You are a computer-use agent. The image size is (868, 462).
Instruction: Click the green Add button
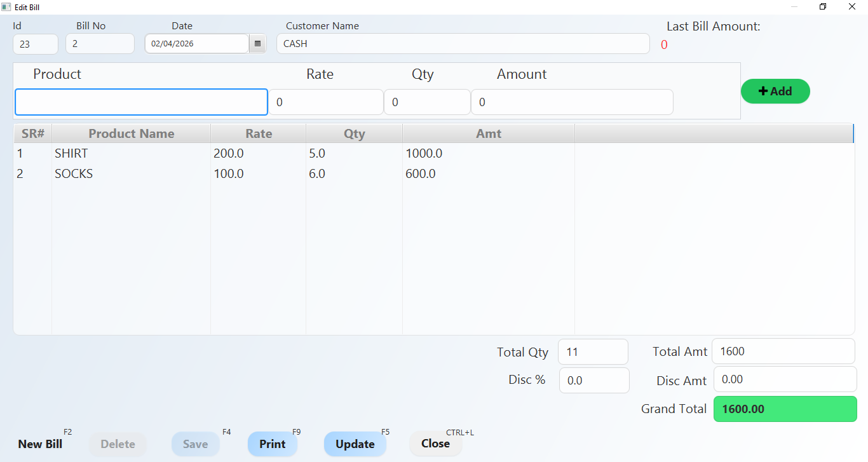click(x=775, y=91)
